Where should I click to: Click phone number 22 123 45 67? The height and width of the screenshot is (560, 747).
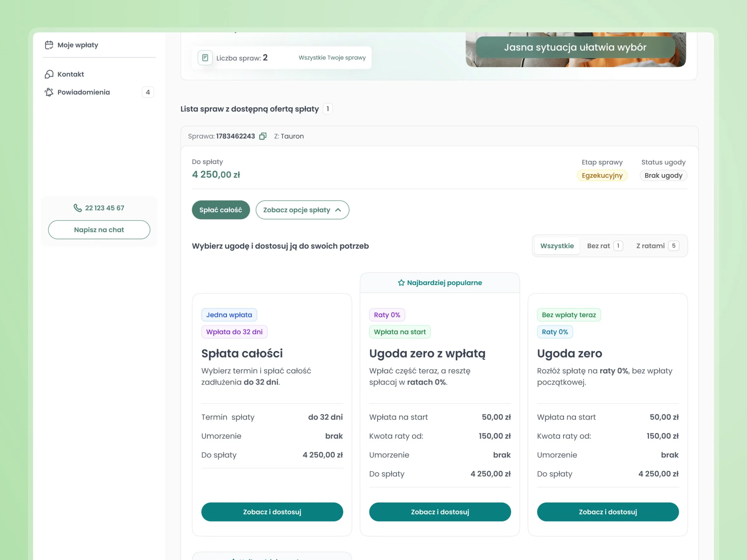pos(105,208)
